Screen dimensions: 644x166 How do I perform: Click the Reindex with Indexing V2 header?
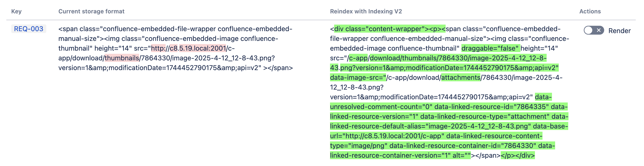pyautogui.click(x=366, y=11)
